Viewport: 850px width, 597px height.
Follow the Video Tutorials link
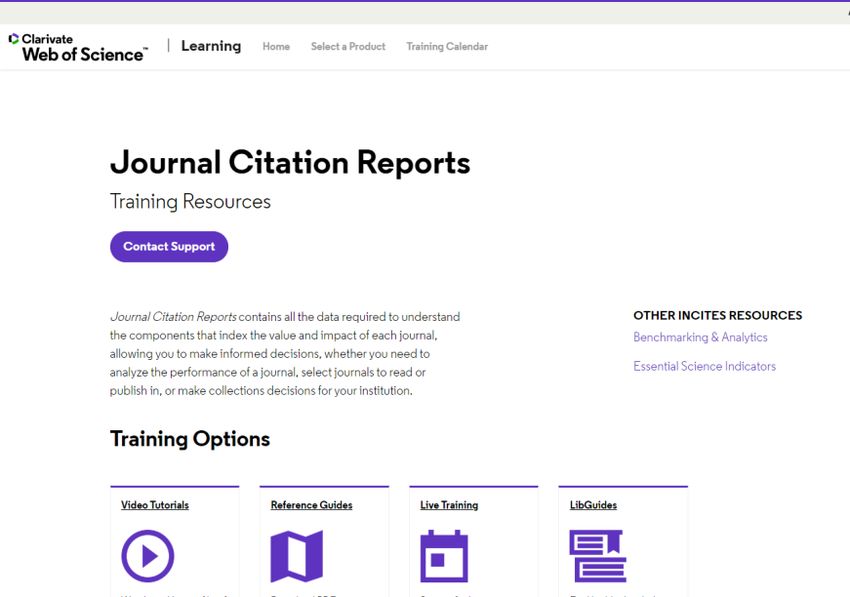(155, 505)
